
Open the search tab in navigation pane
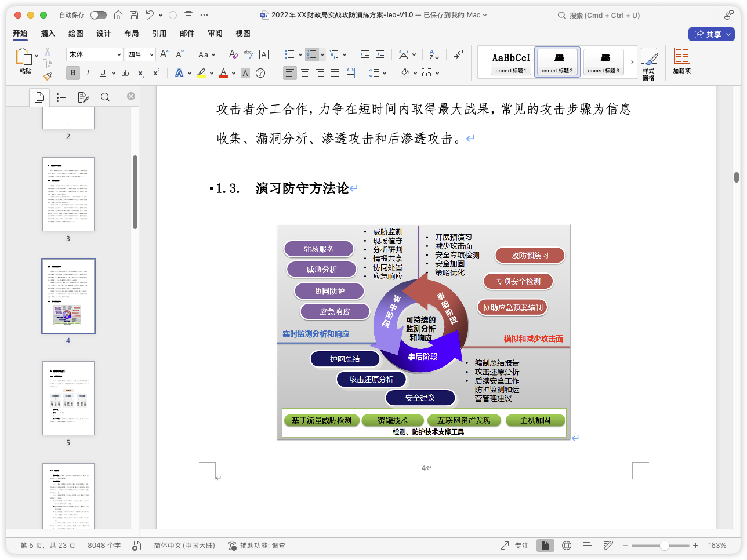(x=105, y=97)
